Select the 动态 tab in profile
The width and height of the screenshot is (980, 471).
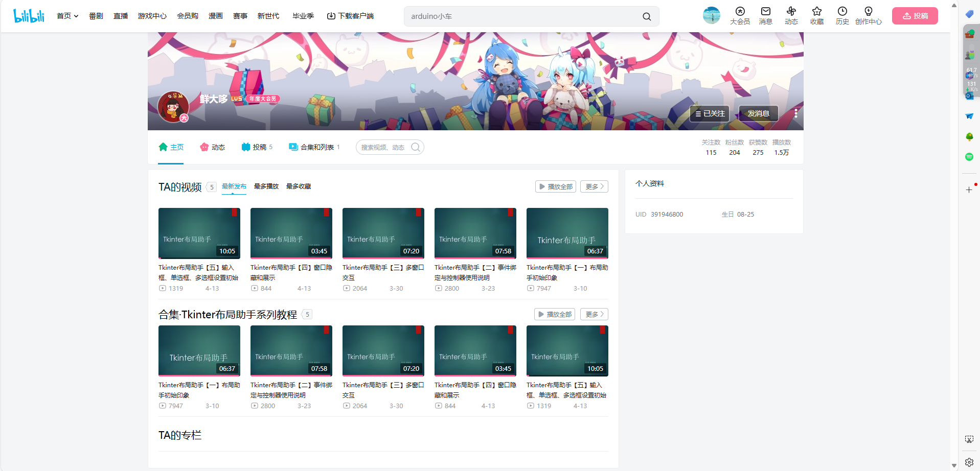(212, 147)
